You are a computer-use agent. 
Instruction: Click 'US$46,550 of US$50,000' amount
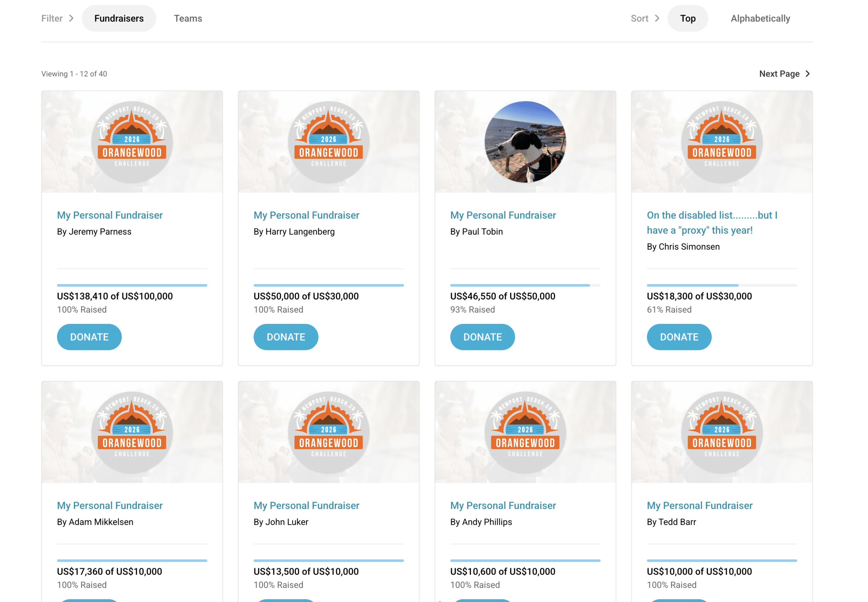502,296
